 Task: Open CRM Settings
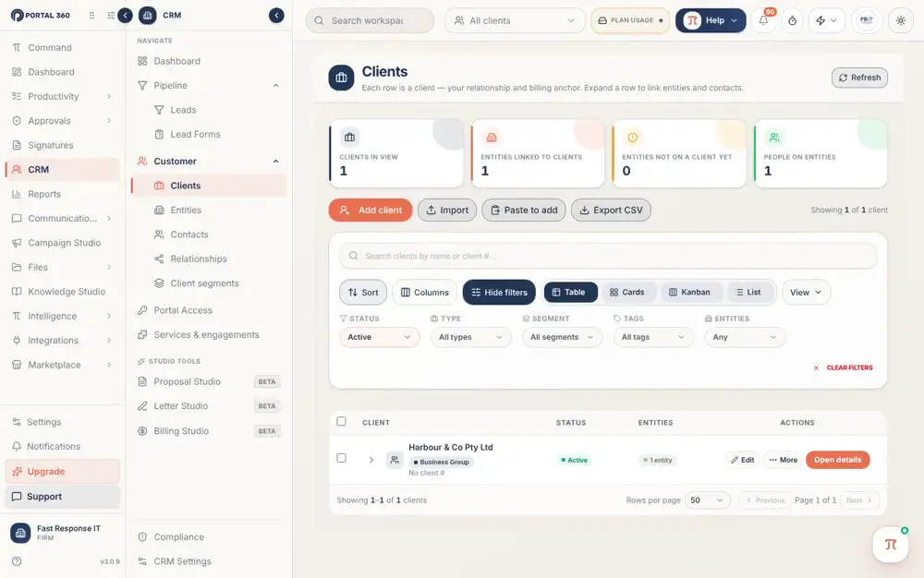[209, 561]
